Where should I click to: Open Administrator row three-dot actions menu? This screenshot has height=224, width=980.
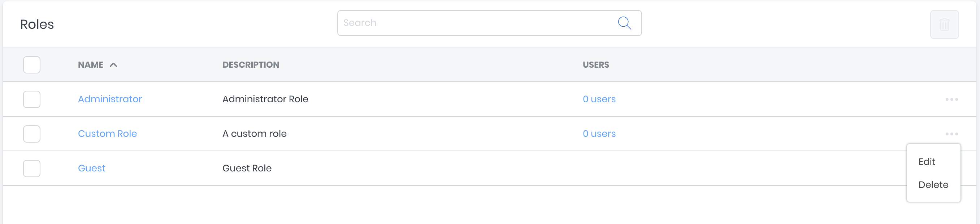(951, 99)
